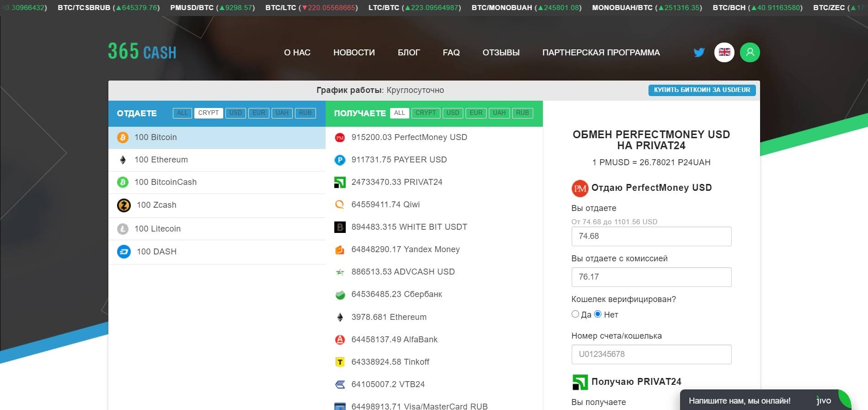Image resolution: width=868 pixels, height=410 pixels.
Task: Click the Ethereum icon beside 100 Ethereum
Action: [x=123, y=160]
